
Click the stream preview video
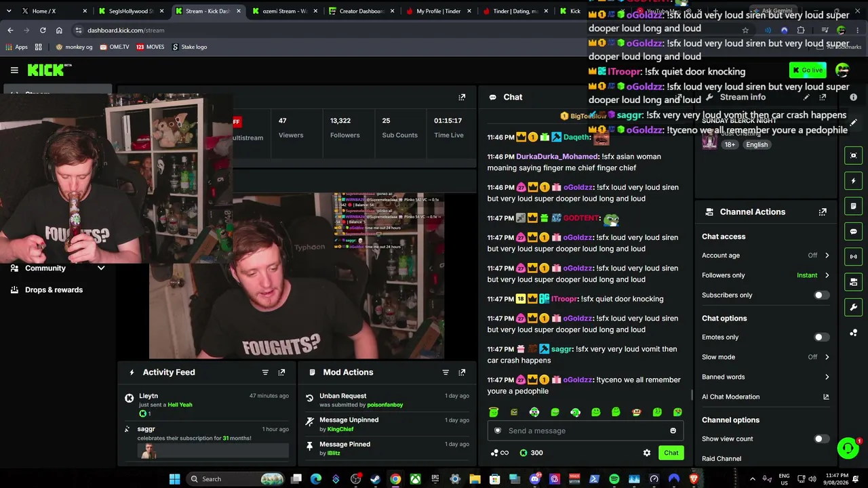[x=297, y=276]
